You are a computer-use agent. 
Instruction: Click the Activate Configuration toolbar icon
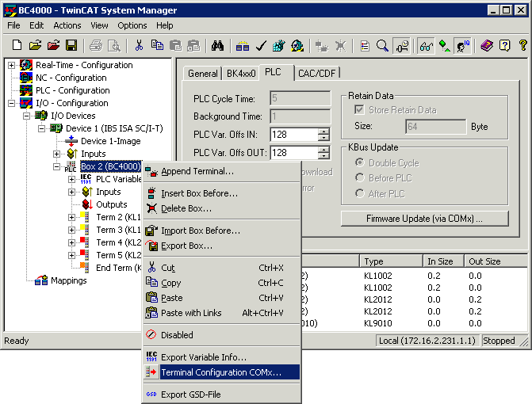point(279,45)
